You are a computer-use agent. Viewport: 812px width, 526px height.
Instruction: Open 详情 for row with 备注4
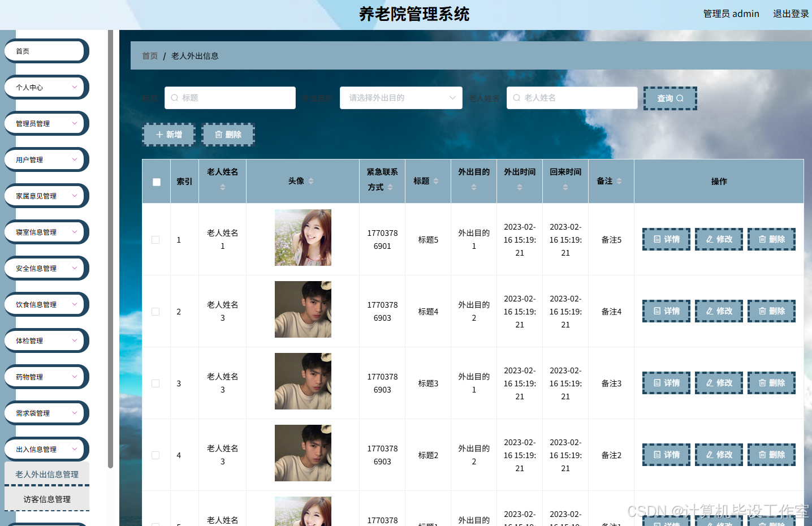[666, 311]
